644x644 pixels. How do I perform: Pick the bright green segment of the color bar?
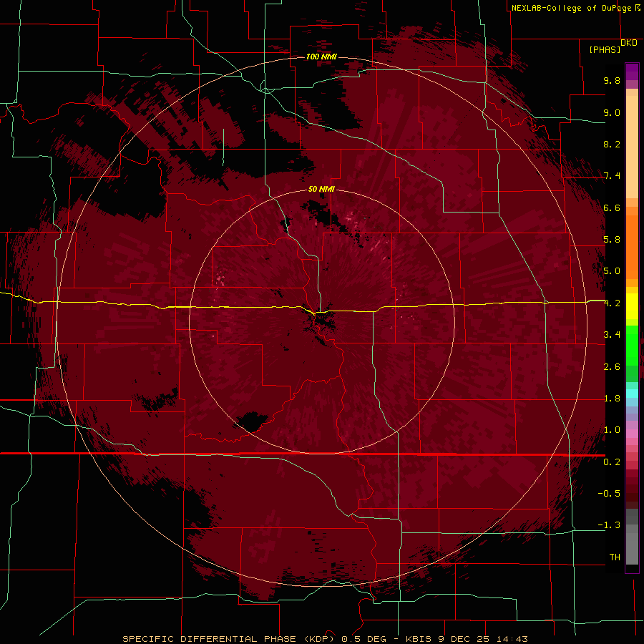(632, 346)
